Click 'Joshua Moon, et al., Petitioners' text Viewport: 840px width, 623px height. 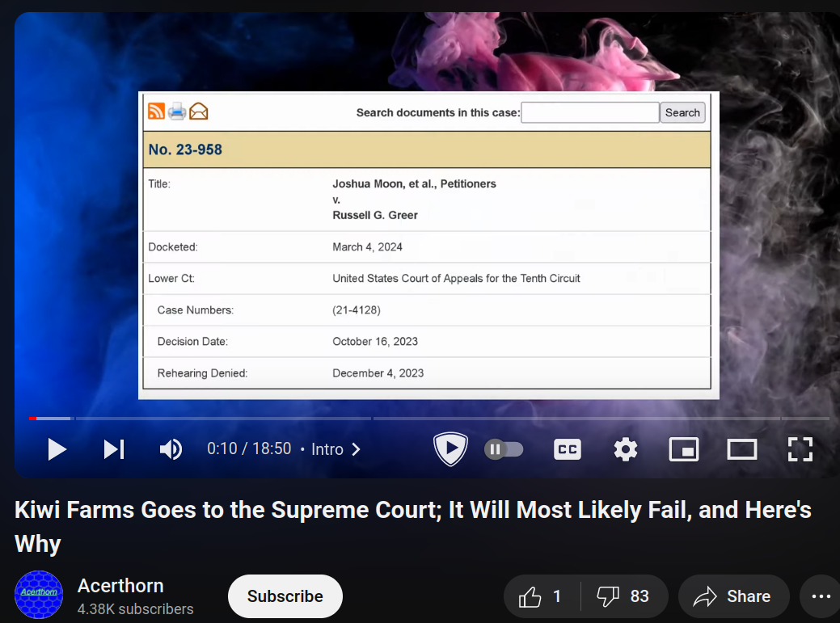pyautogui.click(x=414, y=183)
